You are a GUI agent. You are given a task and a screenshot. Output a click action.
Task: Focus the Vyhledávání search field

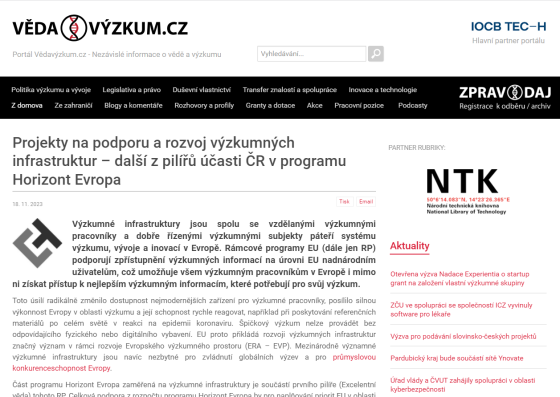(311, 54)
